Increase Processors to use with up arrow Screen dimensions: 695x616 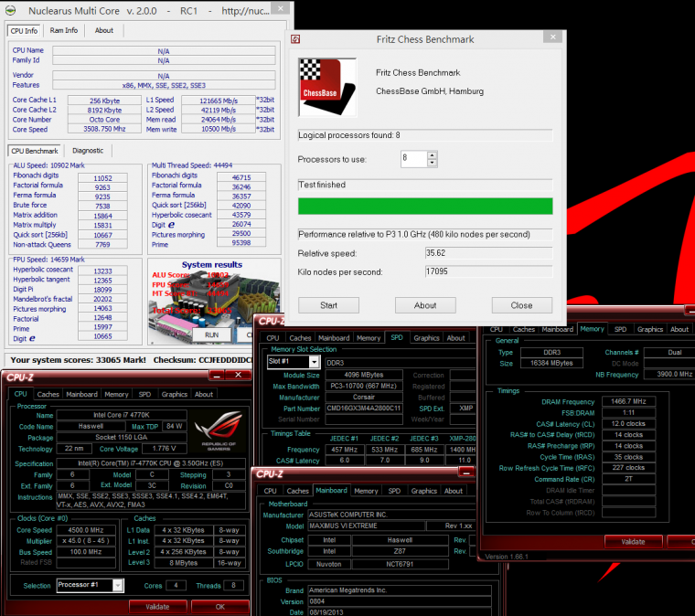(x=433, y=154)
